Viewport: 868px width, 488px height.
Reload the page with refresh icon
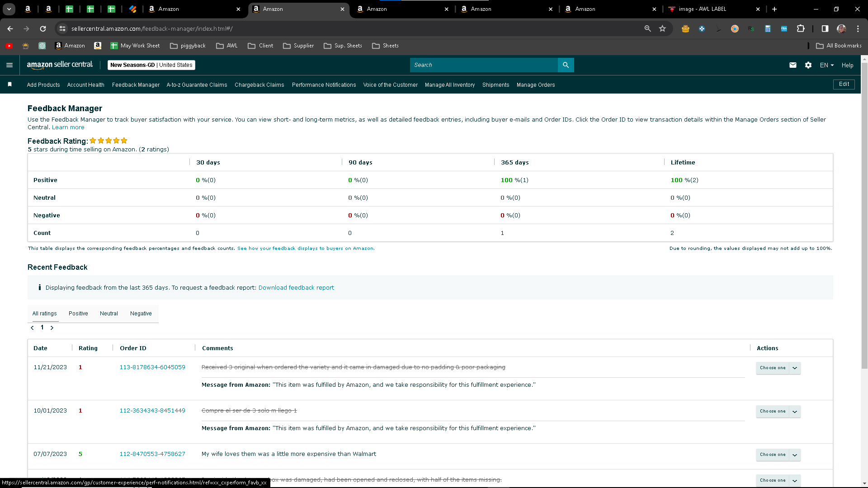(x=43, y=28)
